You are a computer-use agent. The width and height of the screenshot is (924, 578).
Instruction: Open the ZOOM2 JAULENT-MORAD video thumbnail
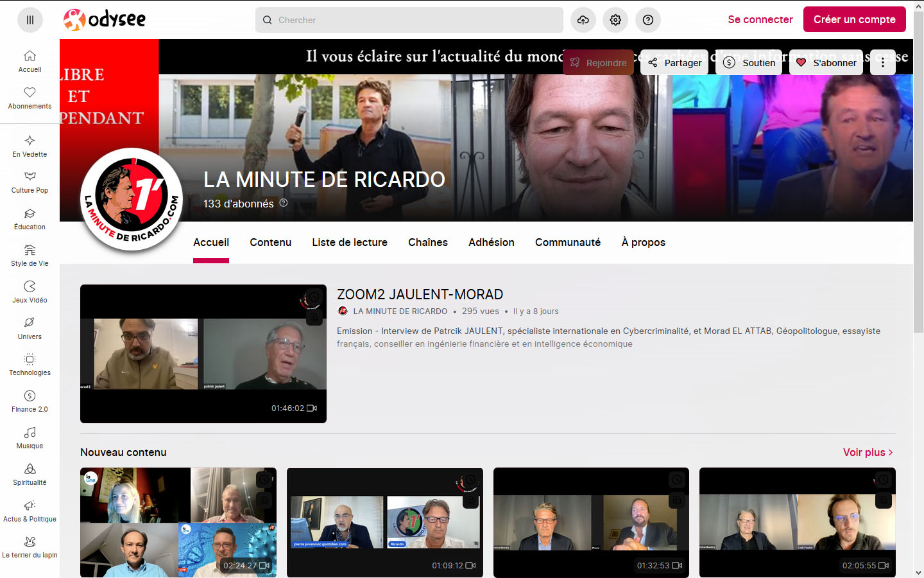coord(203,354)
